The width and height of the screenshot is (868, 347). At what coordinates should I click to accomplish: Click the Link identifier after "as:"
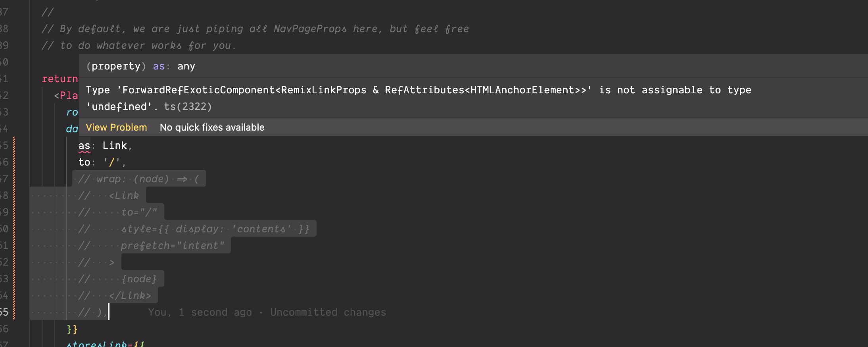coord(115,146)
